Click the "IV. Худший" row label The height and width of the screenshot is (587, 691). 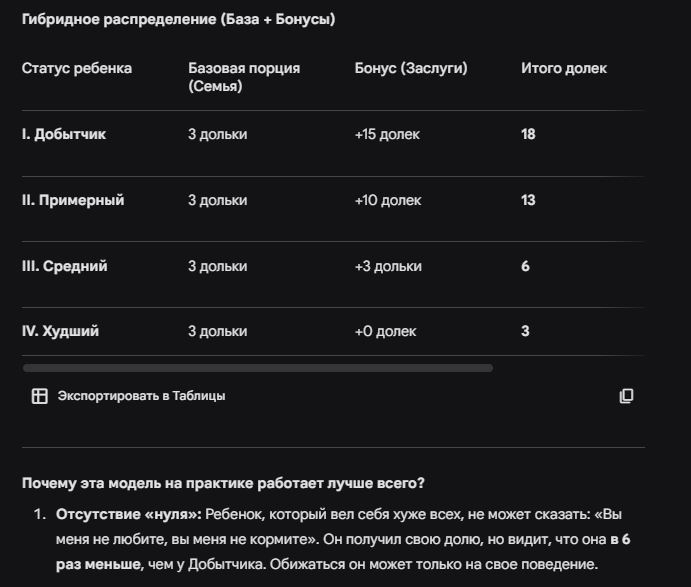tap(60, 331)
